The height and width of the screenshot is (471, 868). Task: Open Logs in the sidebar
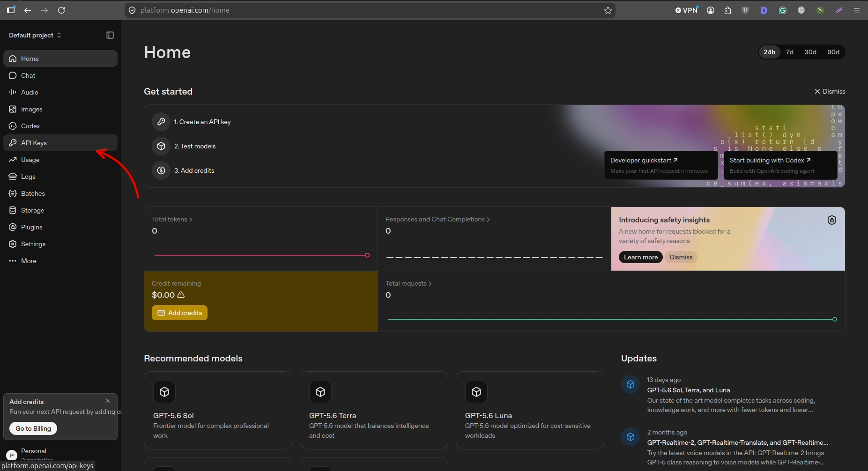click(x=60, y=177)
